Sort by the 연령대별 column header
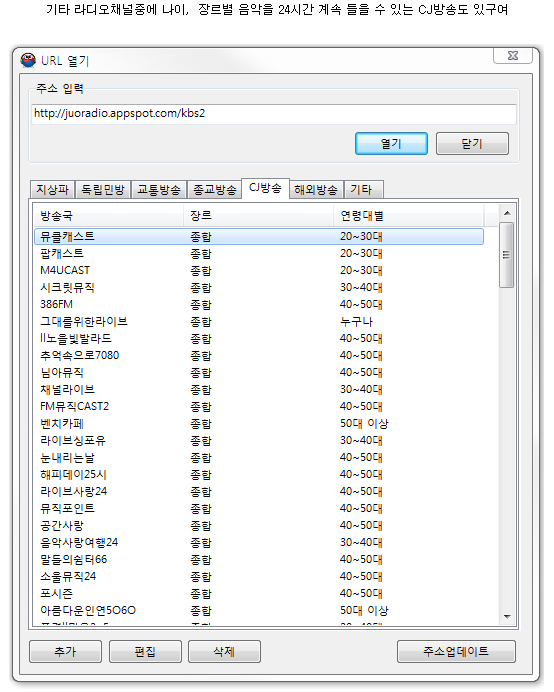Image resolution: width=554 pixels, height=692 pixels. coord(409,216)
